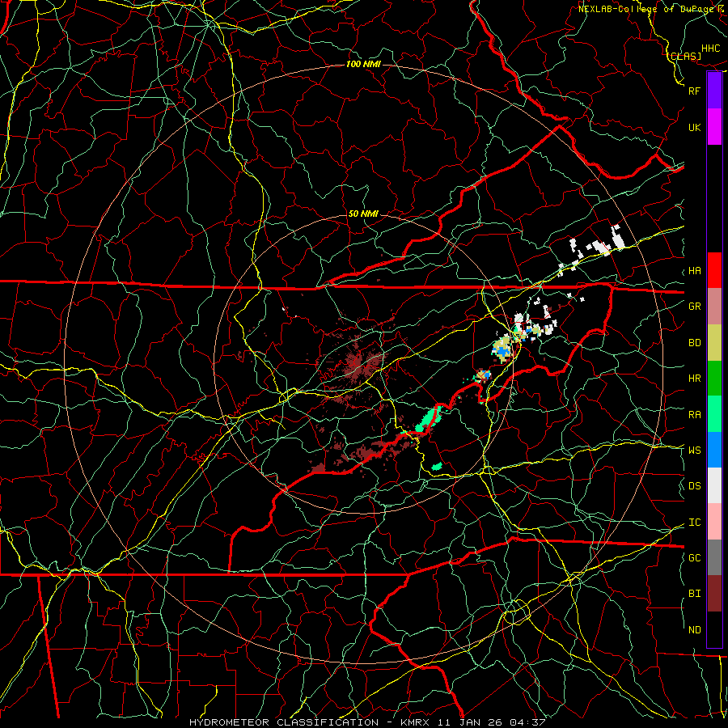Click the BD legend label
The height and width of the screenshot is (728, 728).
(695, 343)
